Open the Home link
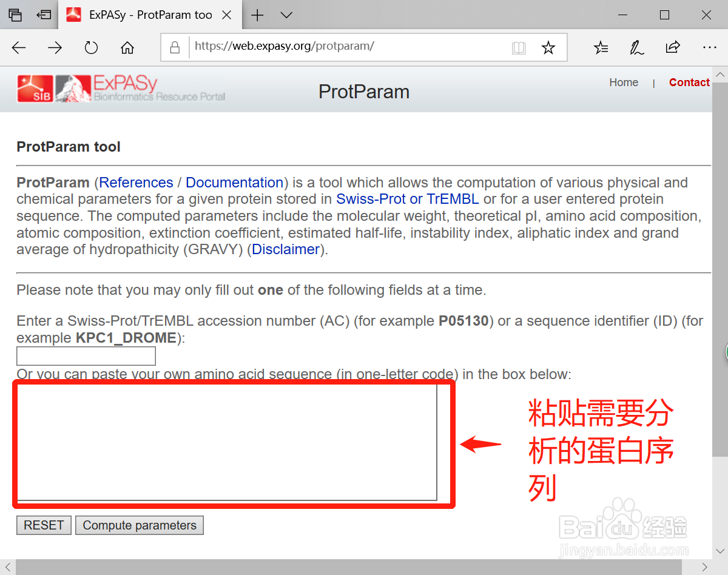This screenshot has width=728, height=575. pyautogui.click(x=624, y=82)
